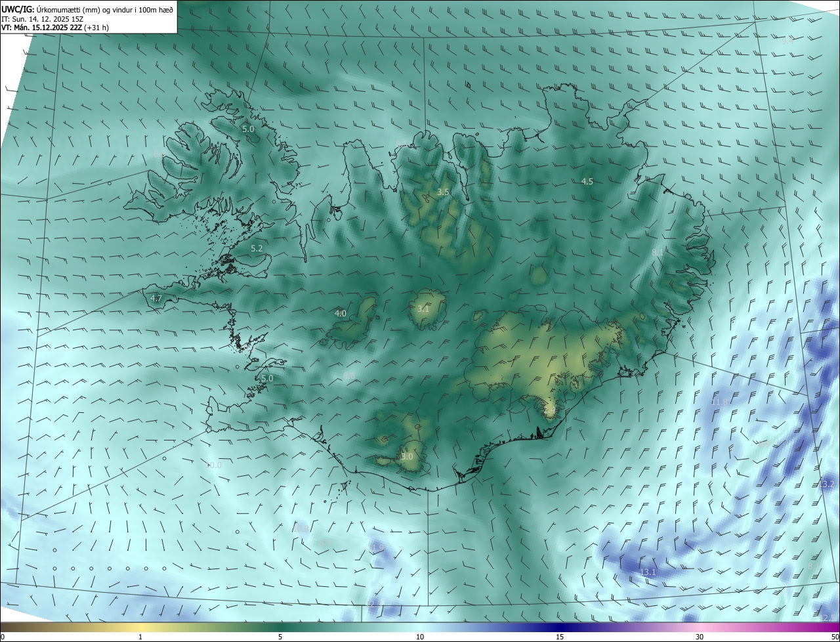Viewport: 840px width, 642px height.
Task: Click the 4.0 value label on the map
Action: pos(341,314)
